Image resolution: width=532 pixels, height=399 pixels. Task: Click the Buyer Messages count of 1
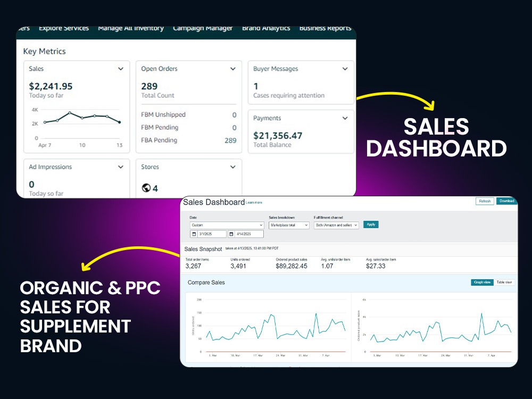[x=256, y=86]
